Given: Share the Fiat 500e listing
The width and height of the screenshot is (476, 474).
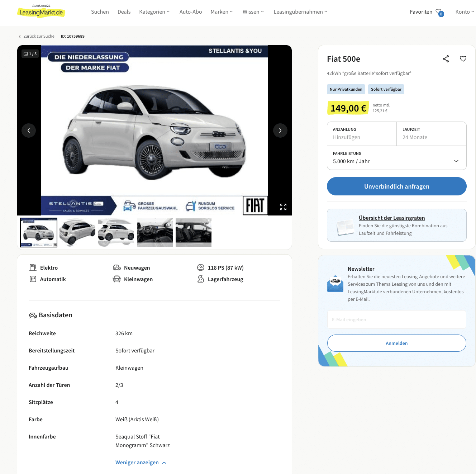Looking at the screenshot, I should [446, 59].
